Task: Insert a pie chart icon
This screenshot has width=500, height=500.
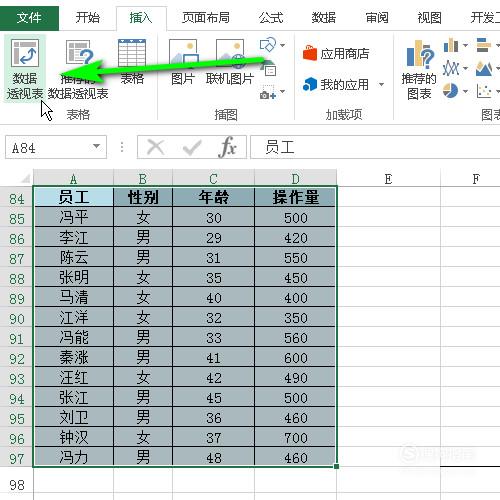Action: (x=451, y=91)
